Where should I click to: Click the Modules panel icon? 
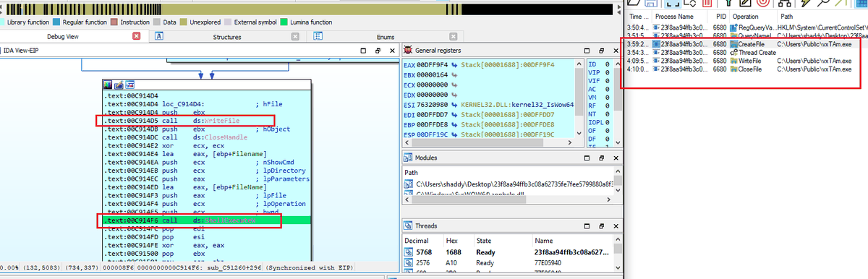click(x=409, y=158)
